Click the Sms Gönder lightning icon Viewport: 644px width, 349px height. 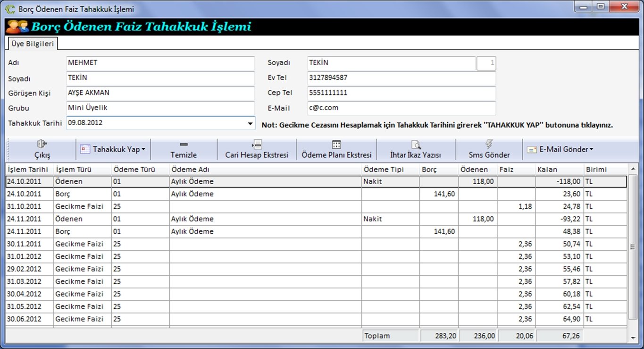(x=489, y=145)
